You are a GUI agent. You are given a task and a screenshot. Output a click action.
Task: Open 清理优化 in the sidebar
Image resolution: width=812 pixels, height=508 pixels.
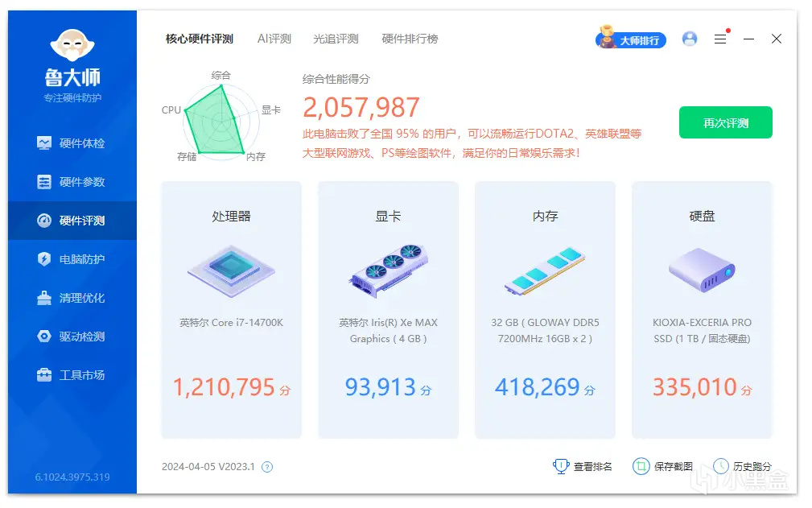72,298
